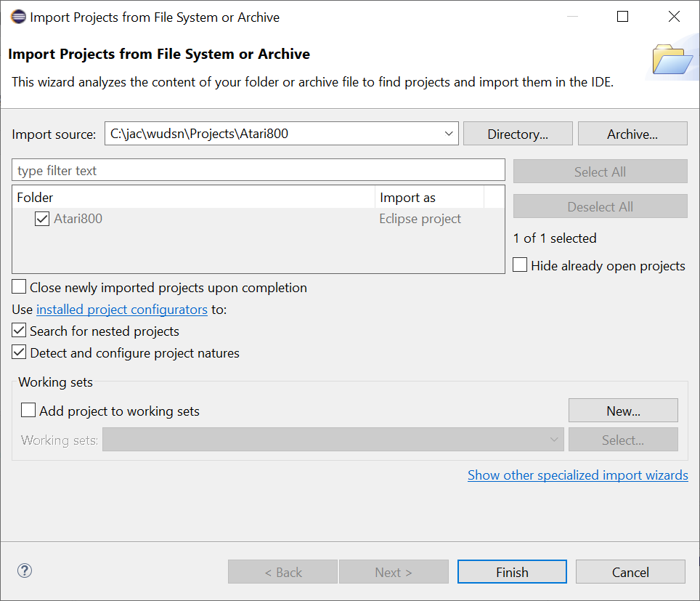Click the Back button
This screenshot has width=700, height=601.
(282, 572)
